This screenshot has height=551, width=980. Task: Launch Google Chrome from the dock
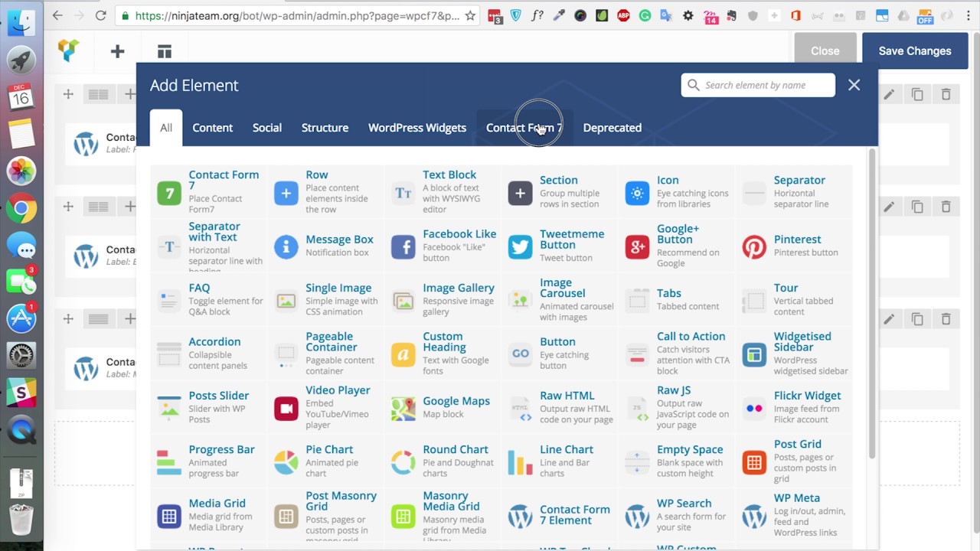point(21,208)
